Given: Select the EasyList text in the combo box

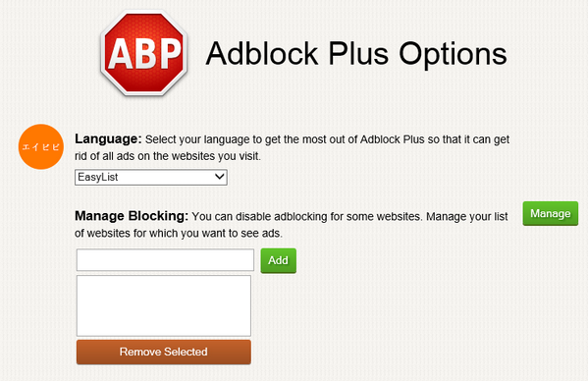Looking at the screenshot, I should [x=98, y=177].
